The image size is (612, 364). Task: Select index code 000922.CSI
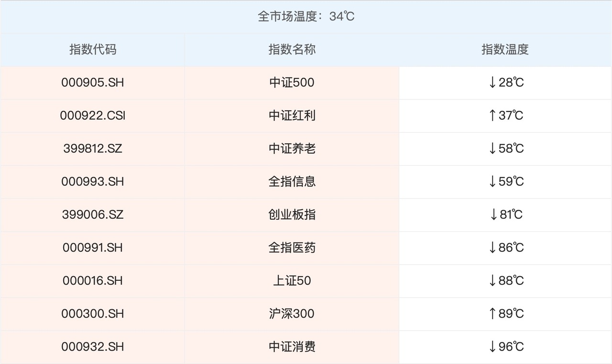coord(93,116)
